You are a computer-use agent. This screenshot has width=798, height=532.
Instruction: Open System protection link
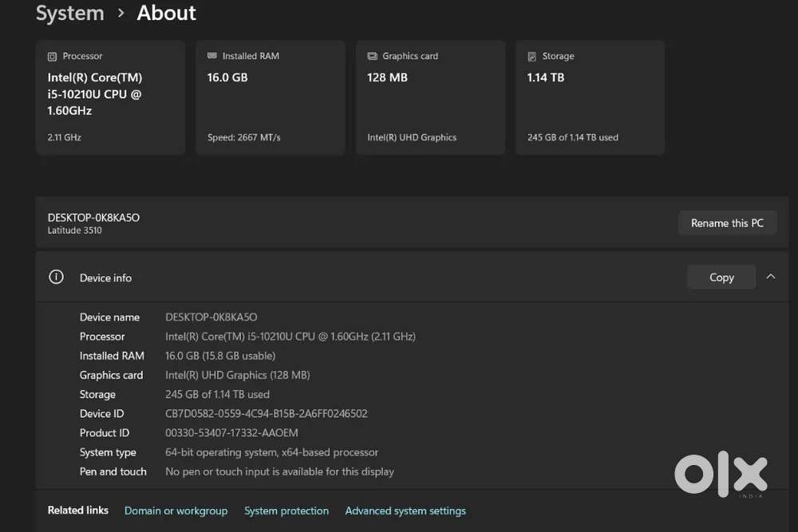coord(286,510)
